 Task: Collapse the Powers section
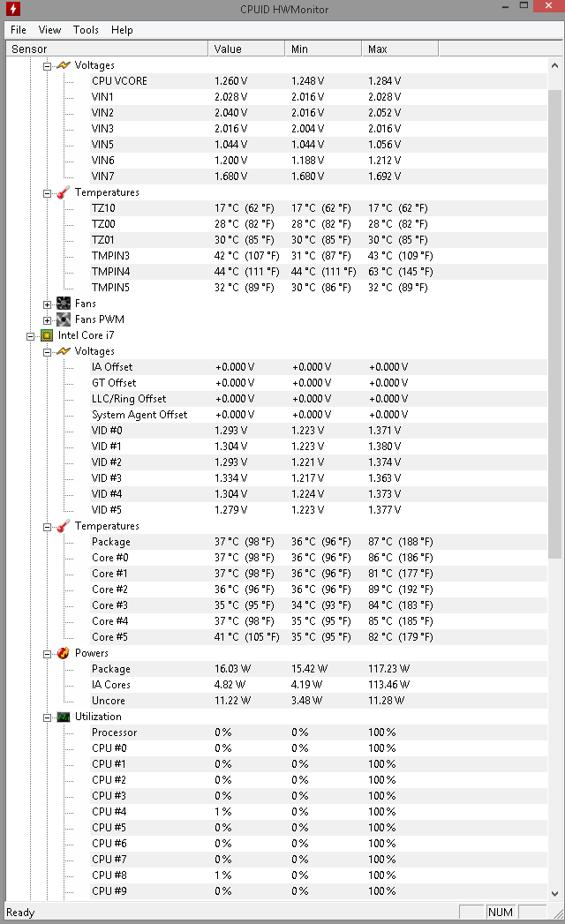[47, 654]
